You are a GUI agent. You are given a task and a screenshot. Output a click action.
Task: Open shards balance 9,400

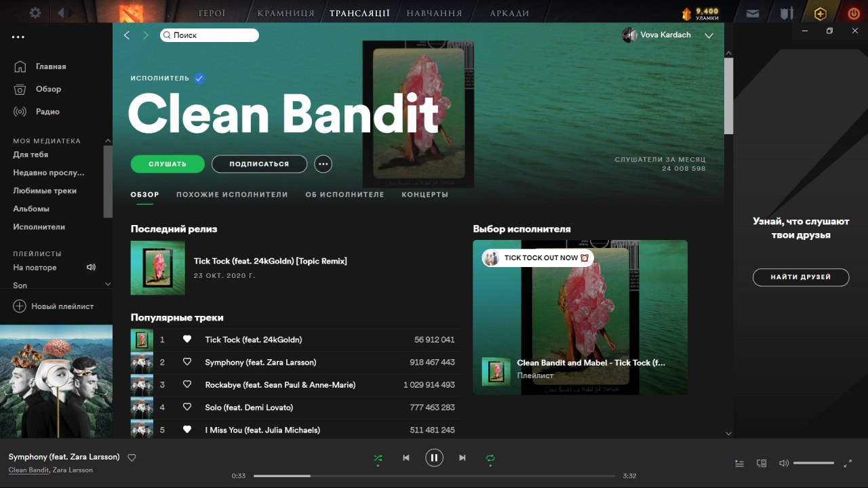pyautogui.click(x=701, y=14)
